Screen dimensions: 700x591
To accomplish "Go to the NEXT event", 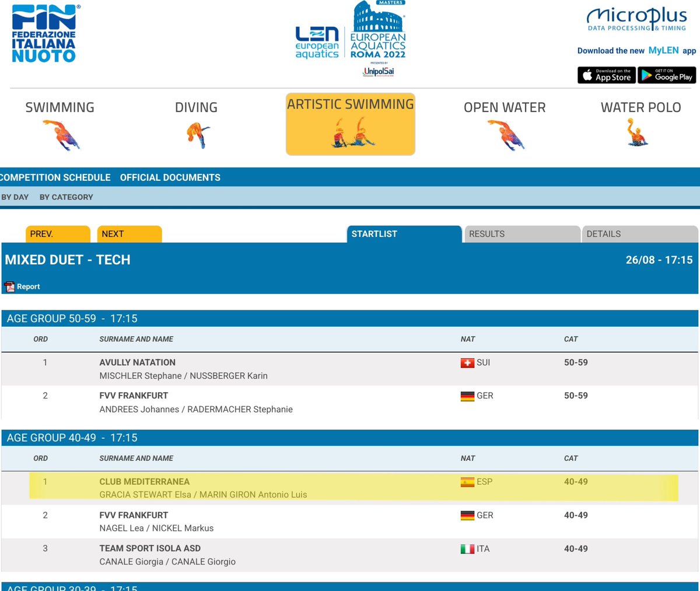I will coord(129,234).
